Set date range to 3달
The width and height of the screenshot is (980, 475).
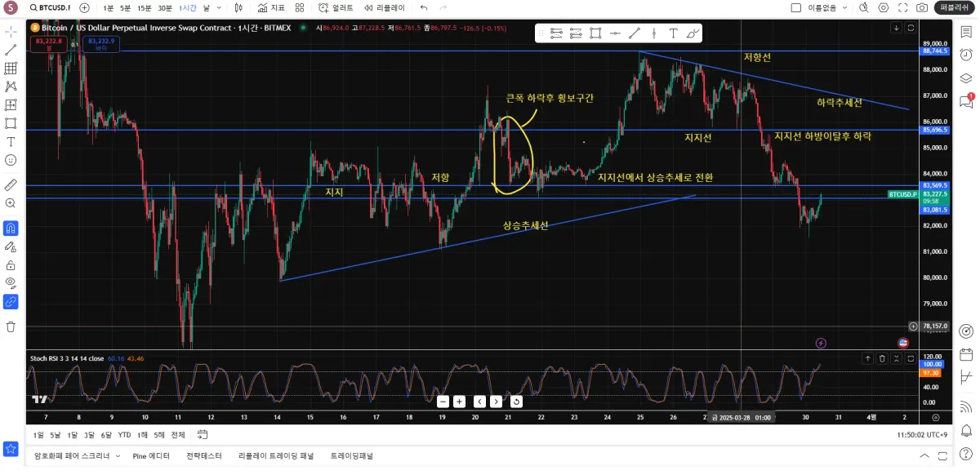(89, 435)
